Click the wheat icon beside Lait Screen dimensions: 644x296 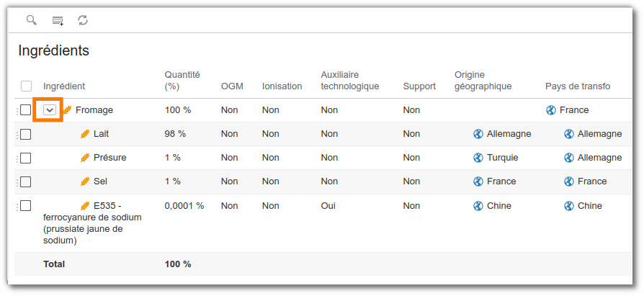[x=85, y=134]
